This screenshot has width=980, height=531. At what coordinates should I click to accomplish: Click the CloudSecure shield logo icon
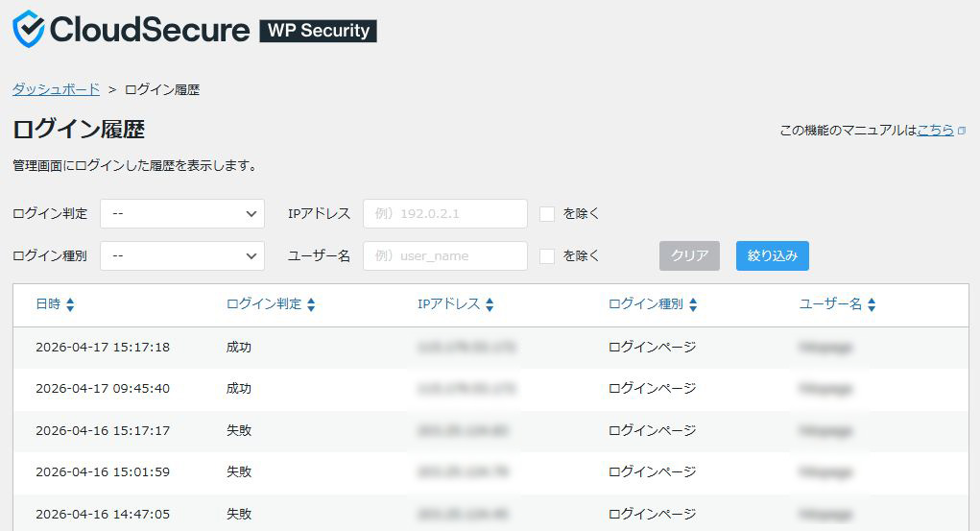click(29, 29)
